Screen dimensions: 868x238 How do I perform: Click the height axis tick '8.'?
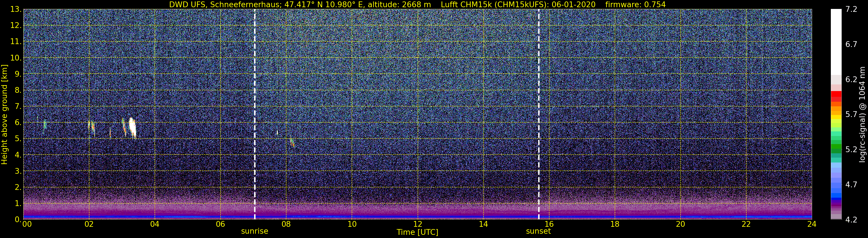pyautogui.click(x=18, y=90)
